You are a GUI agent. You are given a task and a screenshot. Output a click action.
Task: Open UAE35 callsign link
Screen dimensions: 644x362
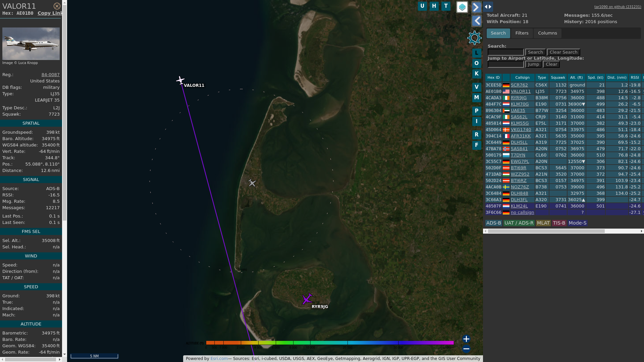(x=518, y=111)
